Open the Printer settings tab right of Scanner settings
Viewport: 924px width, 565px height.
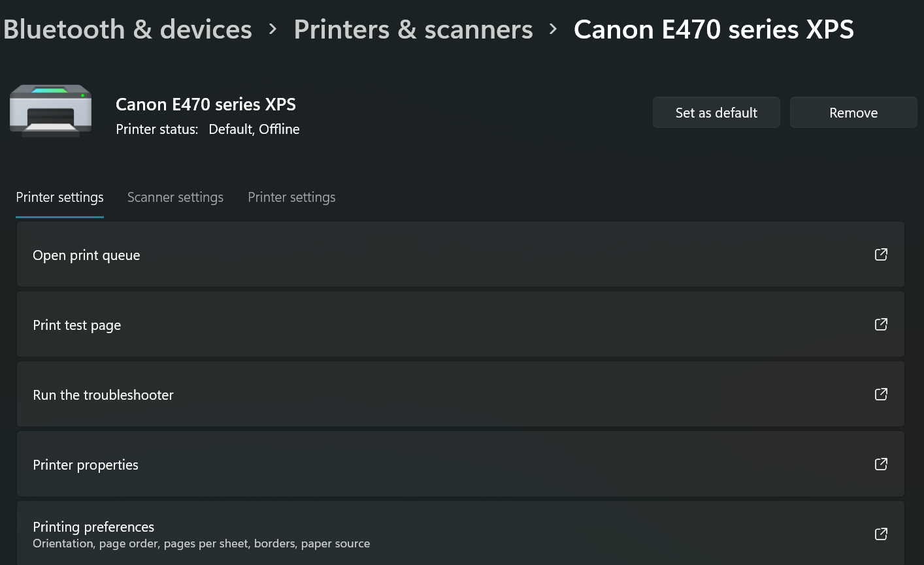click(291, 197)
